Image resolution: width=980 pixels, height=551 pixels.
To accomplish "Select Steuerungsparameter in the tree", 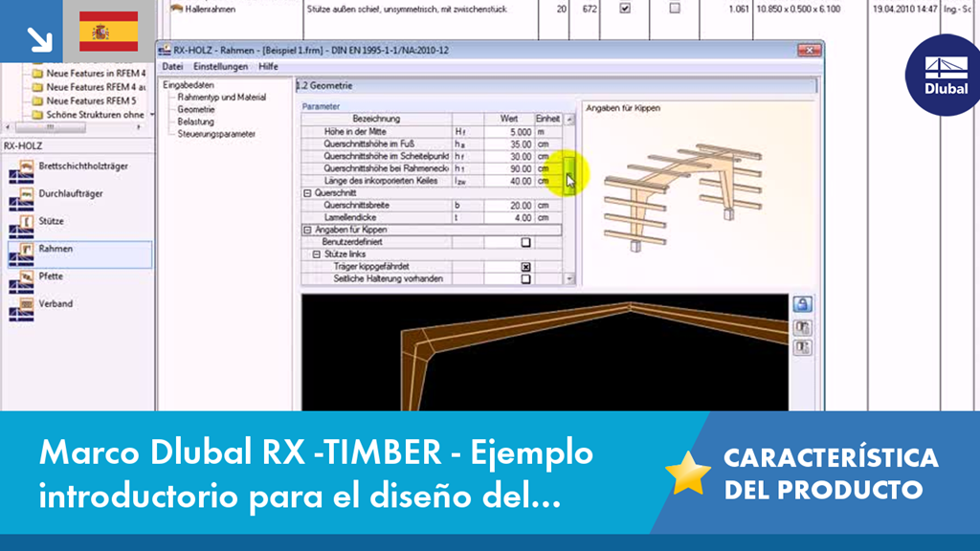I will point(216,134).
